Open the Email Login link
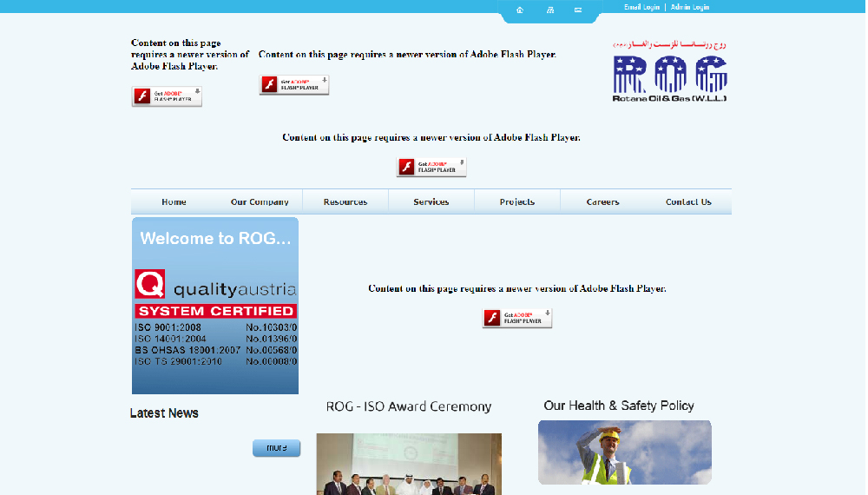This screenshot has width=868, height=495. pyautogui.click(x=641, y=7)
